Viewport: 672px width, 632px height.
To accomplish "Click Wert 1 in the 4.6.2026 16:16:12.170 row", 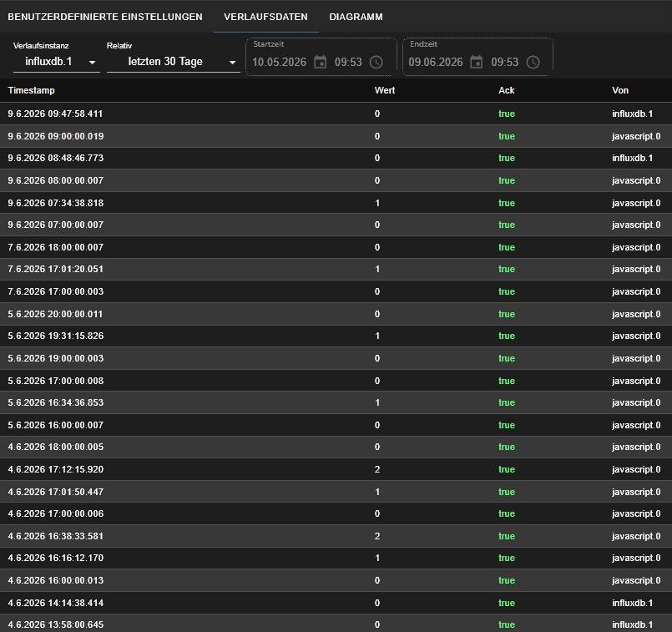I will pyautogui.click(x=377, y=558).
